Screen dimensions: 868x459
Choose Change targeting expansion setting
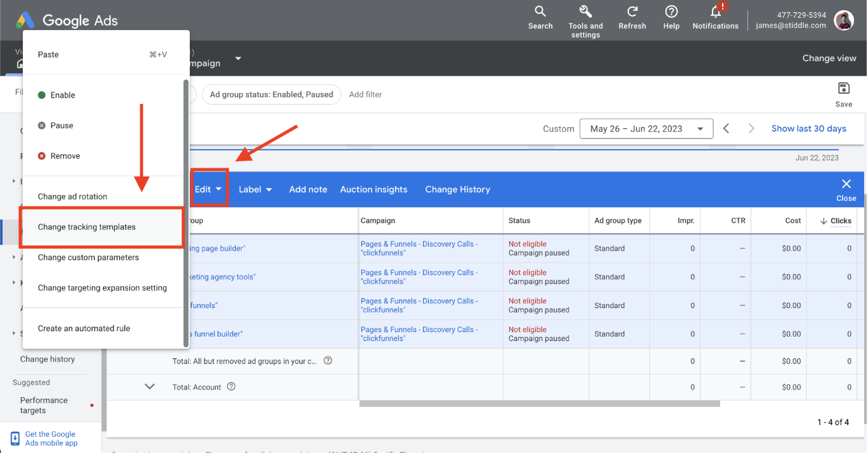click(102, 288)
